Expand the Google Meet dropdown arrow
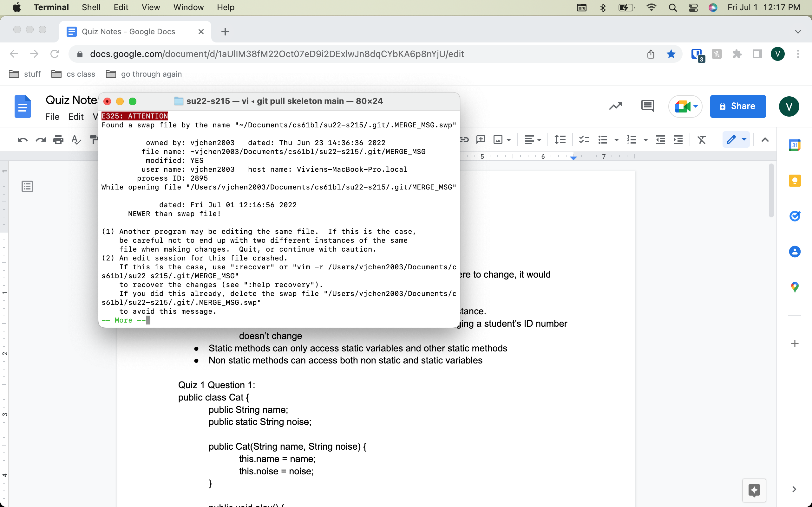The width and height of the screenshot is (812, 507). coord(696,106)
